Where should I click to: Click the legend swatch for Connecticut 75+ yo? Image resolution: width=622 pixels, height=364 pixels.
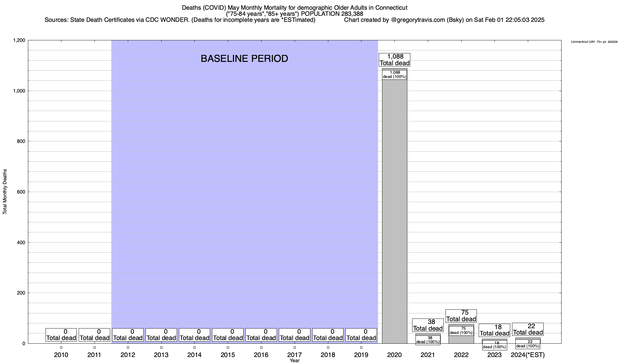613,42
